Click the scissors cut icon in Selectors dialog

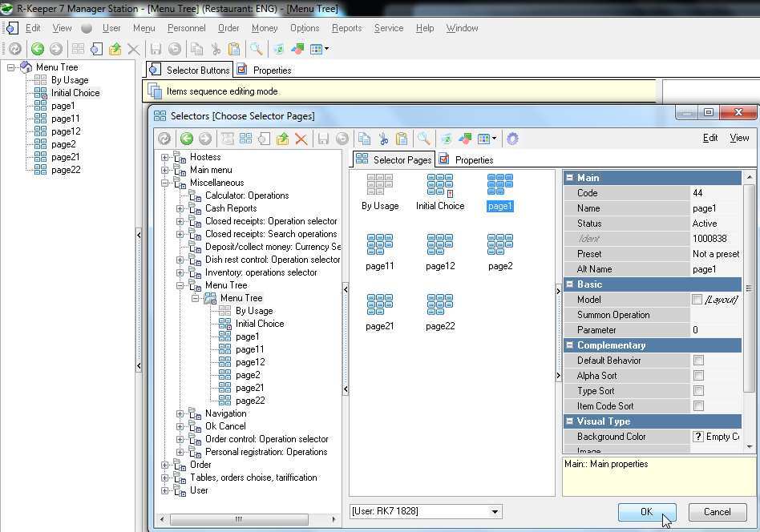(383, 139)
